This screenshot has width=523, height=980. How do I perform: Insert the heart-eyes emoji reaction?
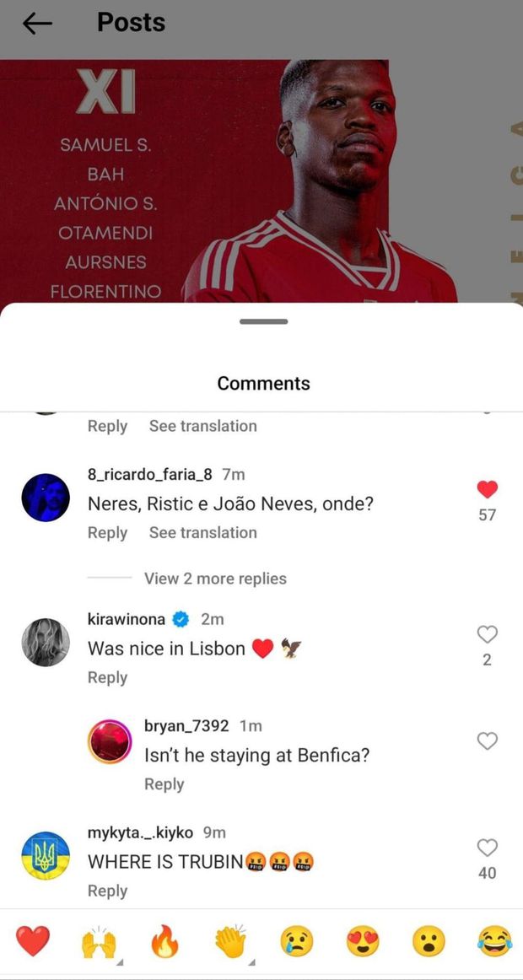(363, 942)
